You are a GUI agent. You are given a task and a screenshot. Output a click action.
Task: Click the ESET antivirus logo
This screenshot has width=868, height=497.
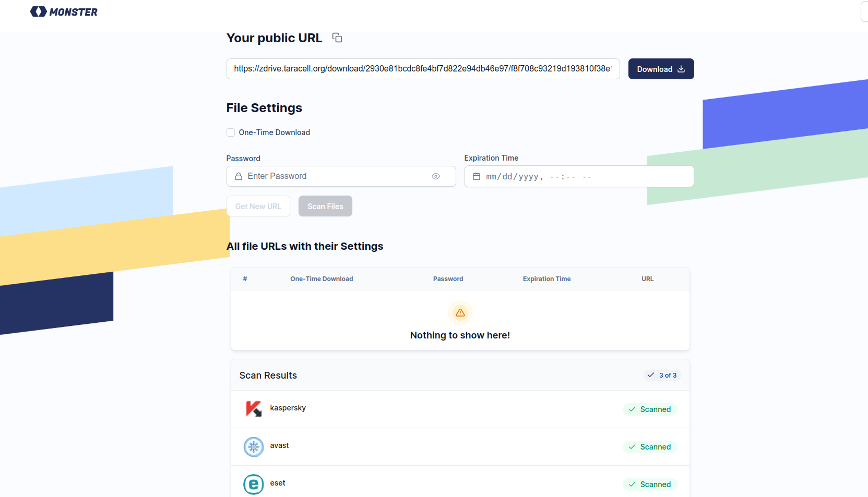(254, 484)
